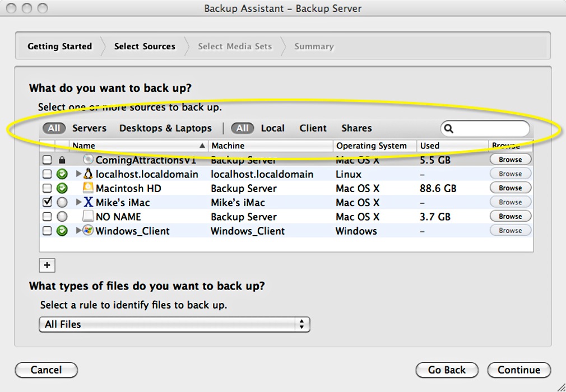Viewport: 566px width, 392px height.
Task: Sort by the Machine column header
Action: (x=270, y=146)
